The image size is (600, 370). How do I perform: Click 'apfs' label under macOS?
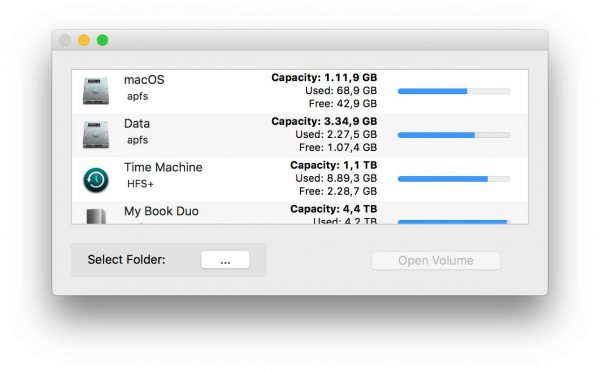click(137, 96)
